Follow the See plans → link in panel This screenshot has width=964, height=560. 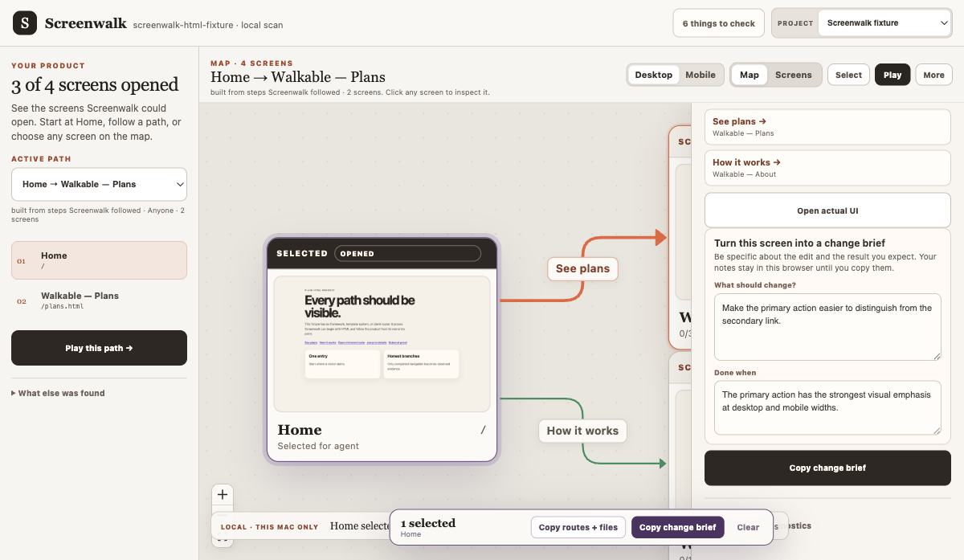(x=827, y=127)
